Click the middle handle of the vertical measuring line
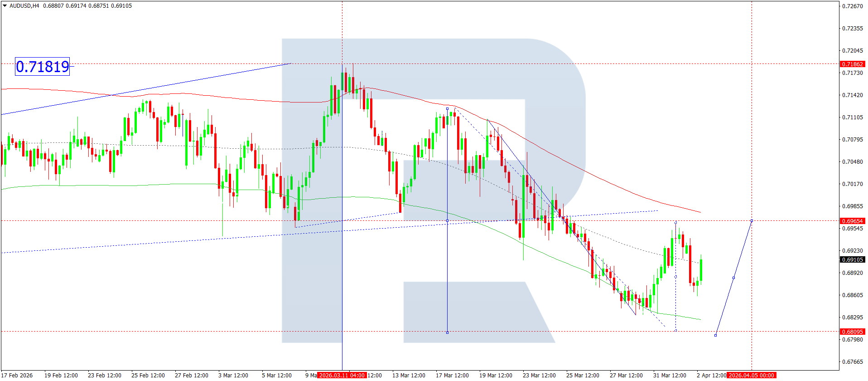 [x=447, y=221]
